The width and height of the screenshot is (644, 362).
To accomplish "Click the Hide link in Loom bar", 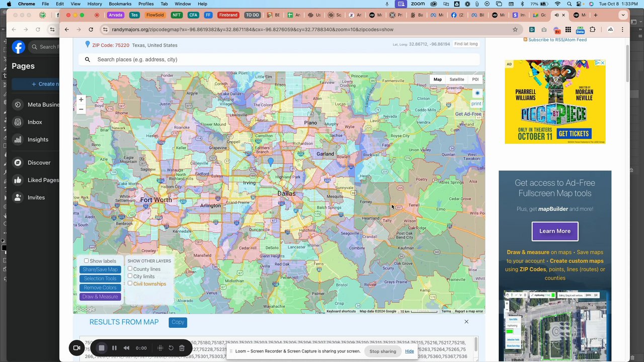I will [410, 351].
